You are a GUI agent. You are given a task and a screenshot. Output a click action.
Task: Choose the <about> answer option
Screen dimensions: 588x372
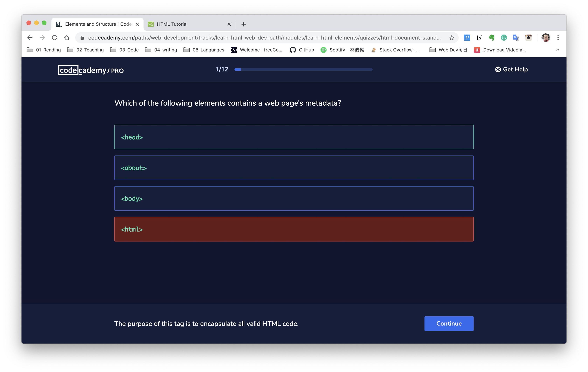pyautogui.click(x=294, y=168)
